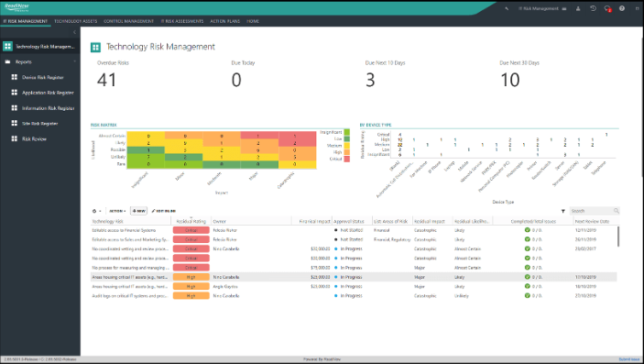The width and height of the screenshot is (644, 364).
Task: Open Information Risk Register report
Action: coord(48,108)
